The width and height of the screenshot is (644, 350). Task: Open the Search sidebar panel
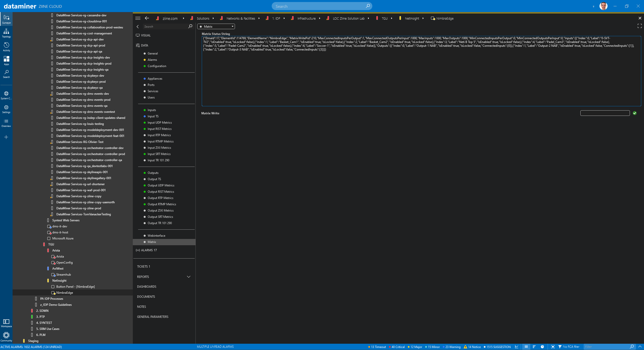6,74
